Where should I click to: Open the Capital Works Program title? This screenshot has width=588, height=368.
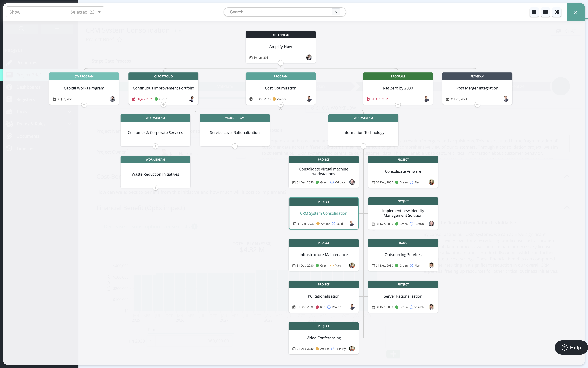(84, 88)
